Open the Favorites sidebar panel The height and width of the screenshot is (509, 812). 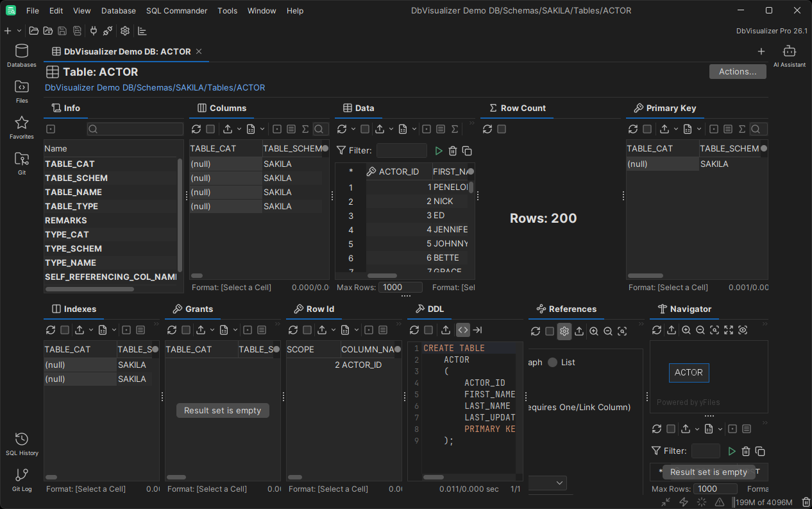(x=22, y=128)
